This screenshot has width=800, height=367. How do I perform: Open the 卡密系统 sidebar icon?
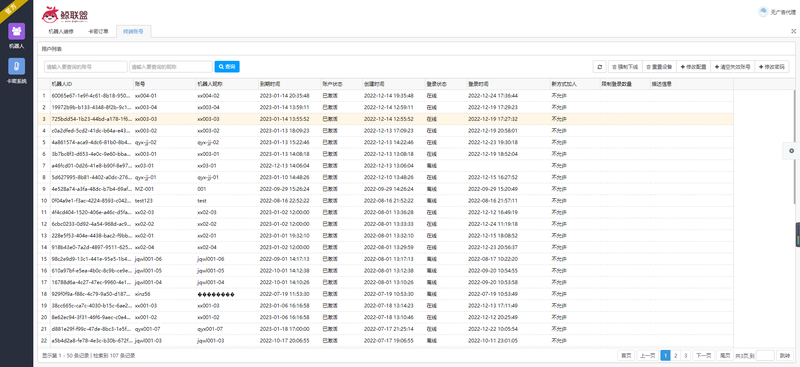point(16,66)
